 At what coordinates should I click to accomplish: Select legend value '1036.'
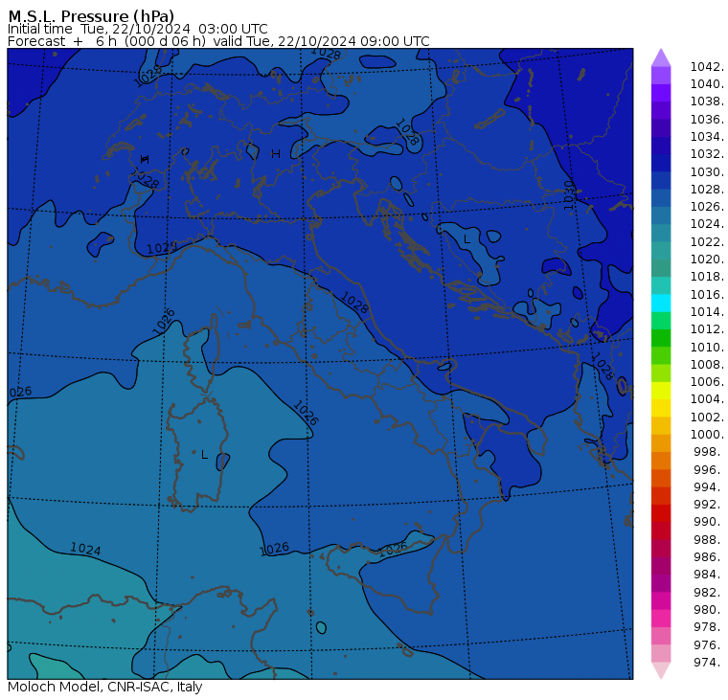707,120
